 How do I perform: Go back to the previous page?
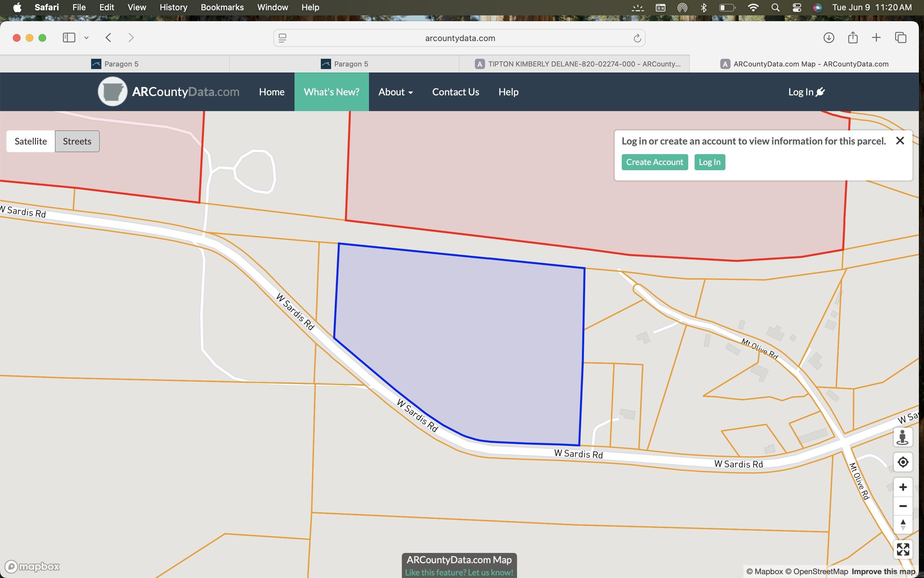(108, 38)
